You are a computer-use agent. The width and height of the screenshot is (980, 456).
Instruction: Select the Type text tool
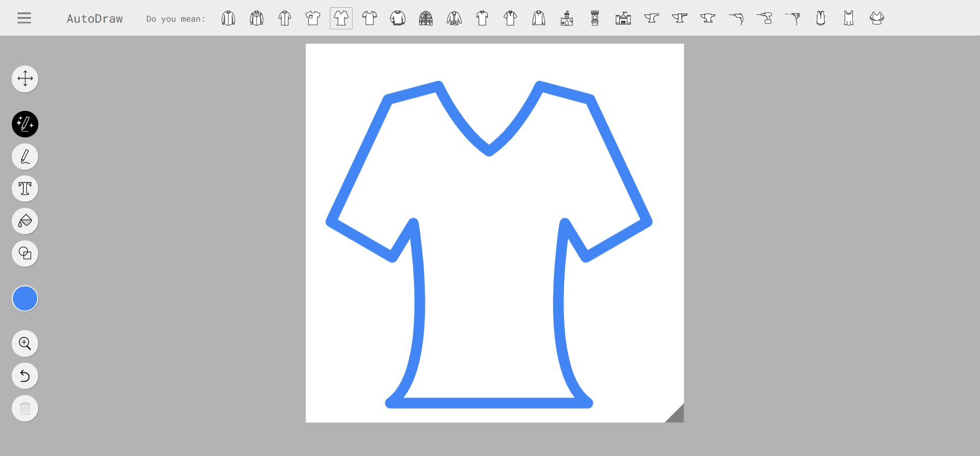(x=25, y=189)
